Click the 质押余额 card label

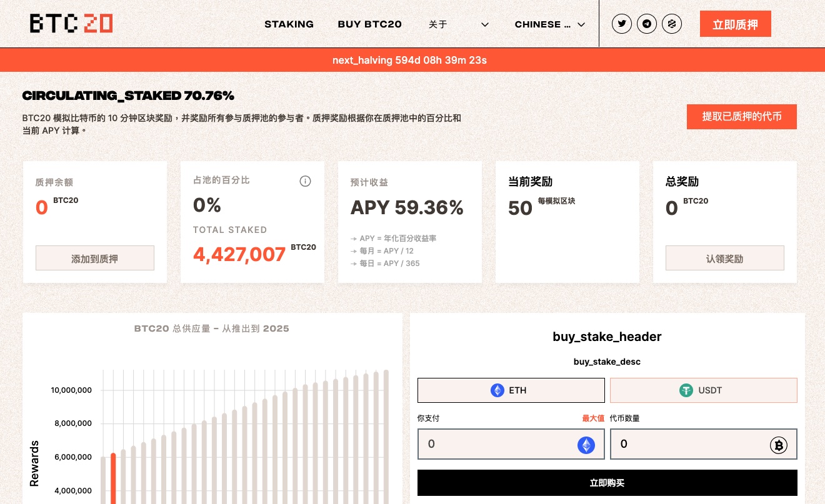[54, 182]
